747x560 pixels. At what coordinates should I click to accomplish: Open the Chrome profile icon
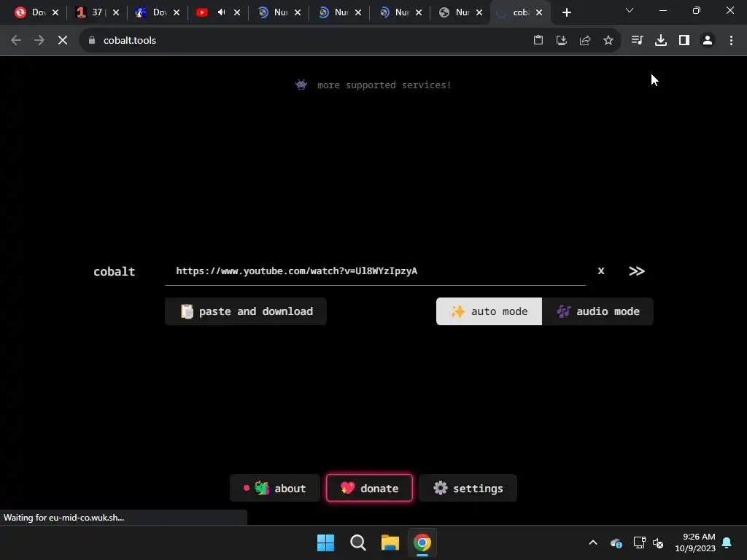click(708, 41)
